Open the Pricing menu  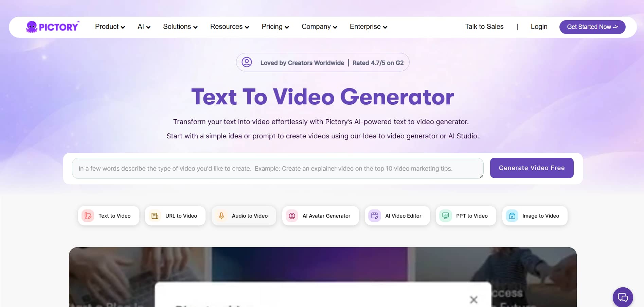click(x=272, y=27)
